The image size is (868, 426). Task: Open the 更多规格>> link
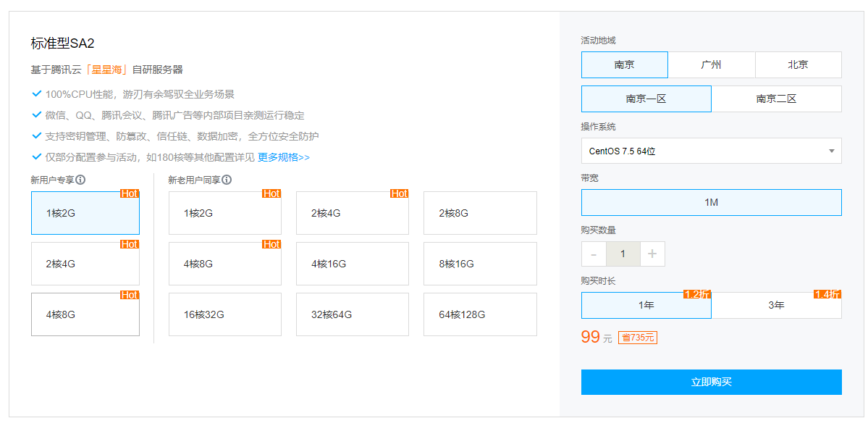(x=284, y=157)
